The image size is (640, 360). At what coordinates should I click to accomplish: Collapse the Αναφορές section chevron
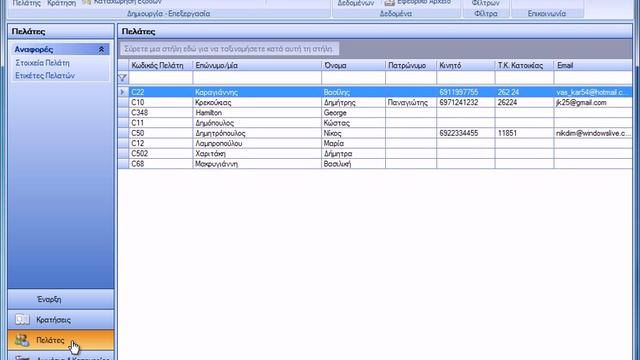click(101, 49)
